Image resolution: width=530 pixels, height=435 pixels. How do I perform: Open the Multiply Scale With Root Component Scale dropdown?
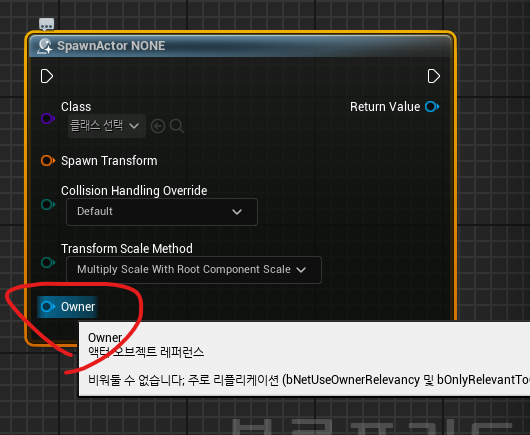[194, 270]
